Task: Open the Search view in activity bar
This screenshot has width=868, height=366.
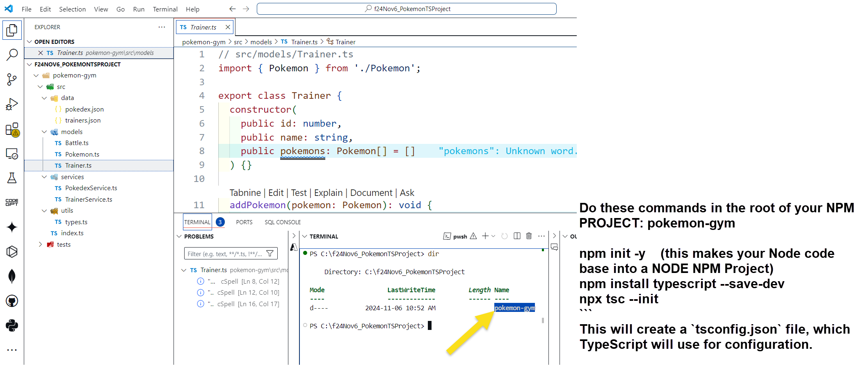Action: coord(12,55)
